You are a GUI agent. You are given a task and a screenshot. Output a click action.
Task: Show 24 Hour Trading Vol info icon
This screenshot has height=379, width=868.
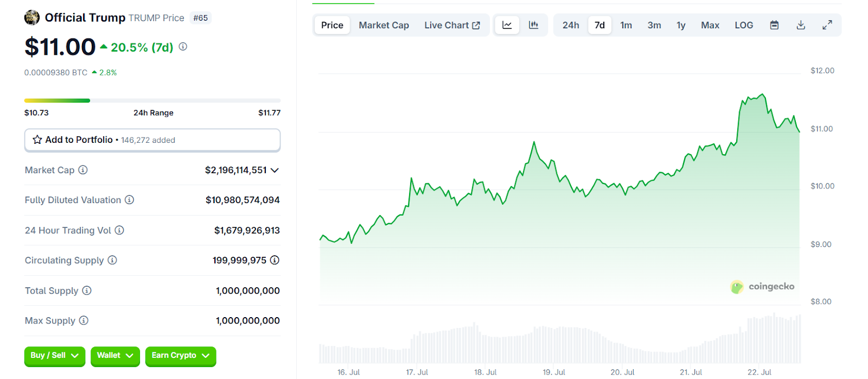(119, 230)
